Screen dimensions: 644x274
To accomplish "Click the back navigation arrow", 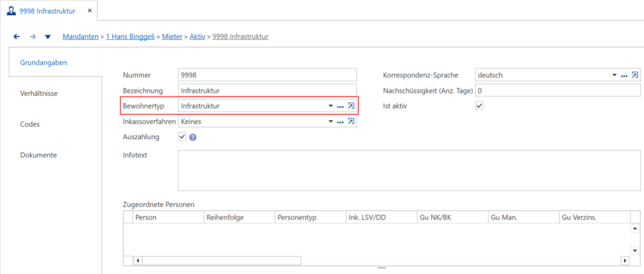I will pos(16,37).
